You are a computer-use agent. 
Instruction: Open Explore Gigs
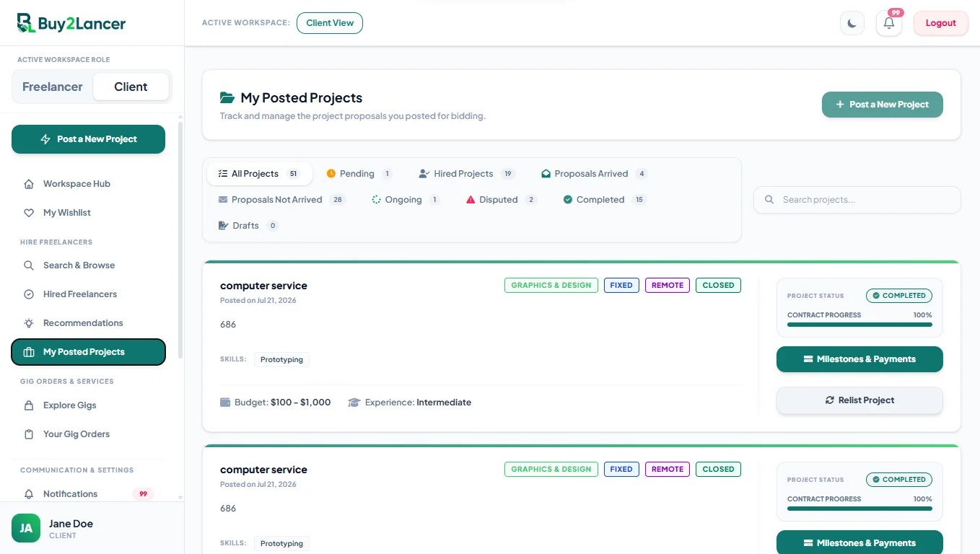tap(88, 405)
